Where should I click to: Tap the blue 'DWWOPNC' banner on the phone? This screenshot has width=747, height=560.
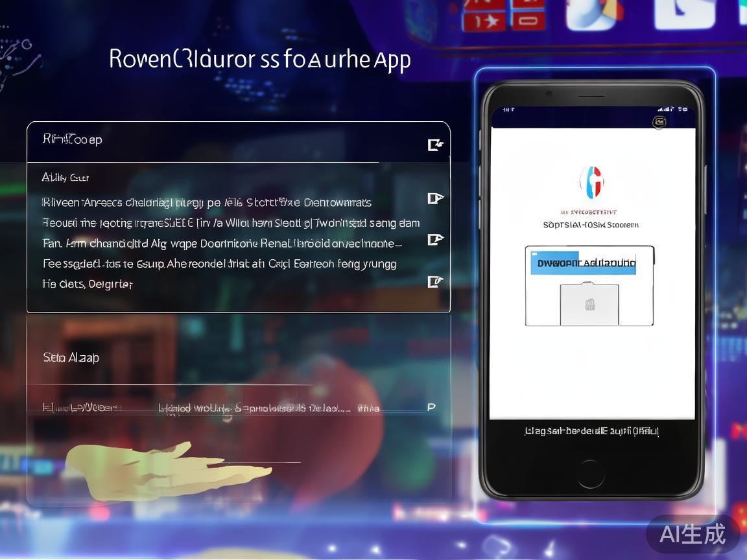[583, 263]
